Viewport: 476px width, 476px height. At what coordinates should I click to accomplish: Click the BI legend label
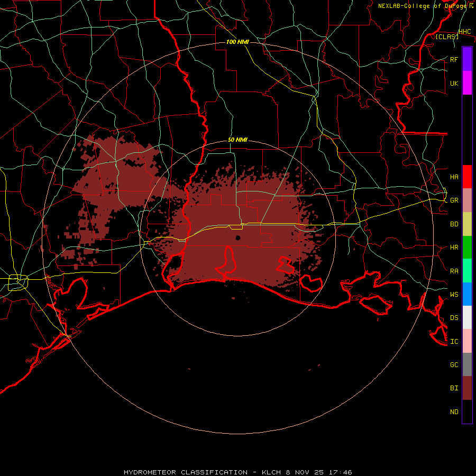point(454,388)
